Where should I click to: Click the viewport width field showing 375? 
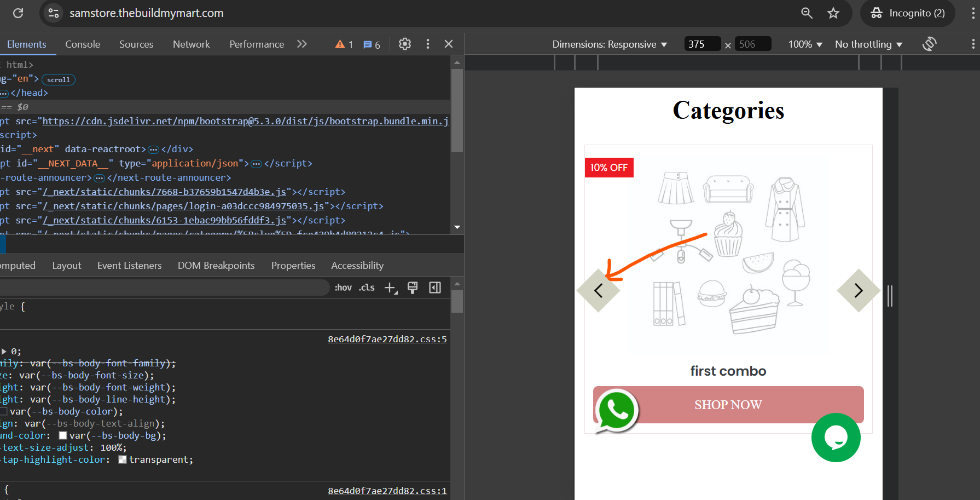point(703,44)
